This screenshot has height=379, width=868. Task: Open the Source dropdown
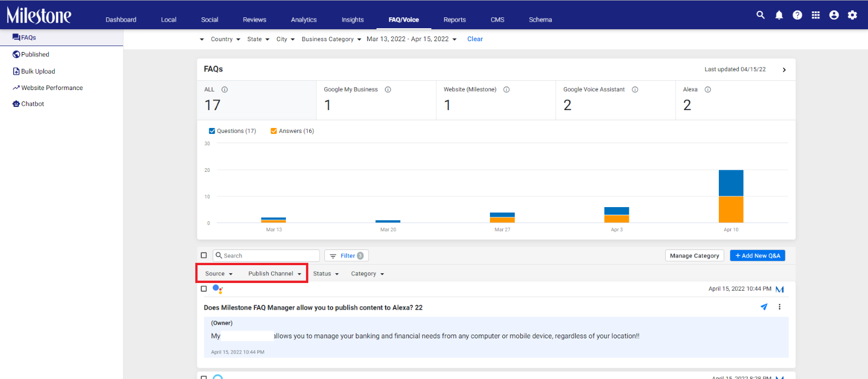(219, 274)
